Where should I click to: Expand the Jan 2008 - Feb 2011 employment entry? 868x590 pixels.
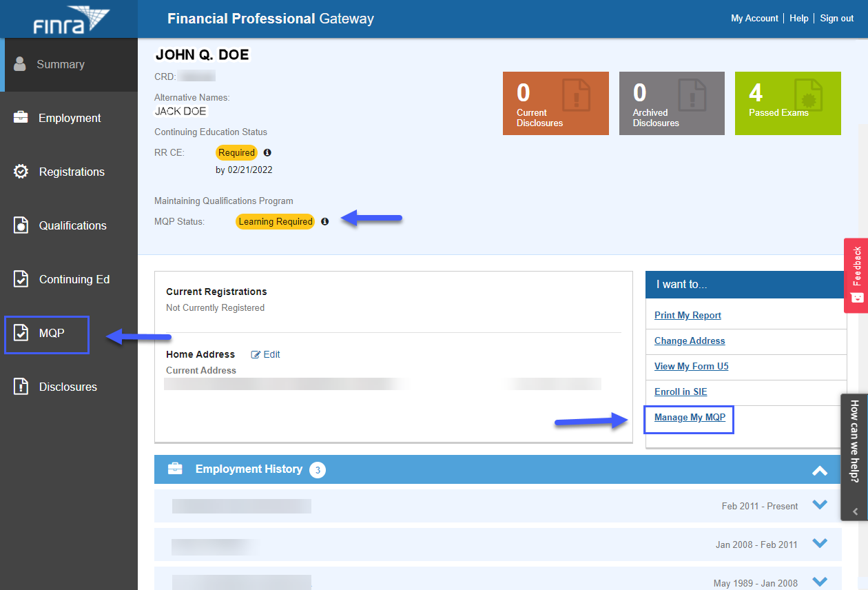[x=819, y=543]
